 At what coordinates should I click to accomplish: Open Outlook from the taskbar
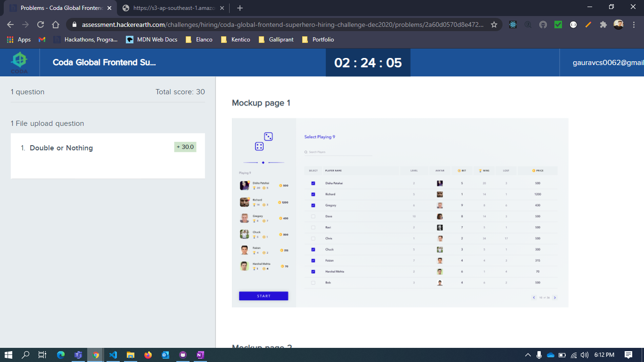coord(165,355)
